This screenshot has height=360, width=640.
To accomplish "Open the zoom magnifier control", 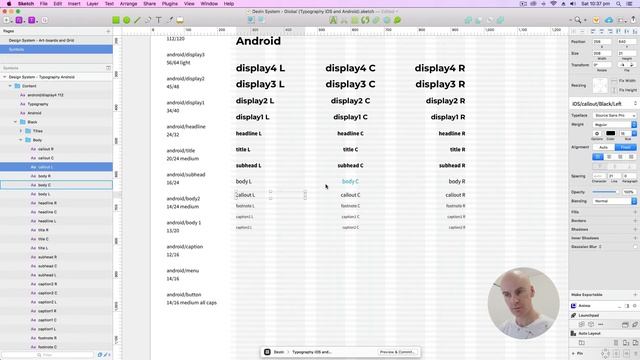I will point(578,20).
